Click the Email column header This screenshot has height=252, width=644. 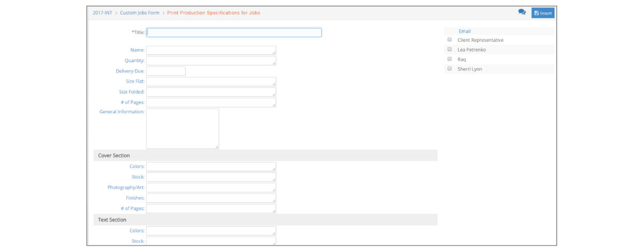pyautogui.click(x=465, y=31)
